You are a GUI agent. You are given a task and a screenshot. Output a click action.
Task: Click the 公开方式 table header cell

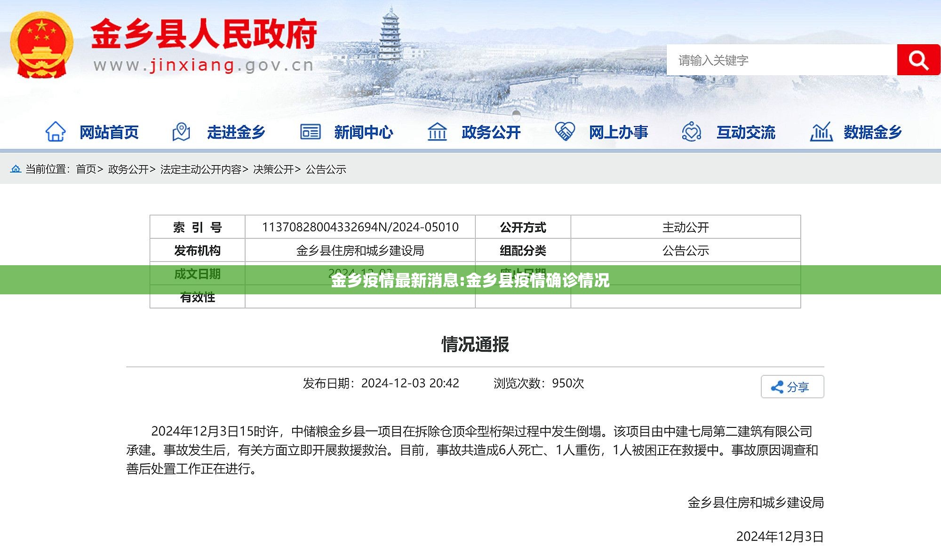click(523, 227)
